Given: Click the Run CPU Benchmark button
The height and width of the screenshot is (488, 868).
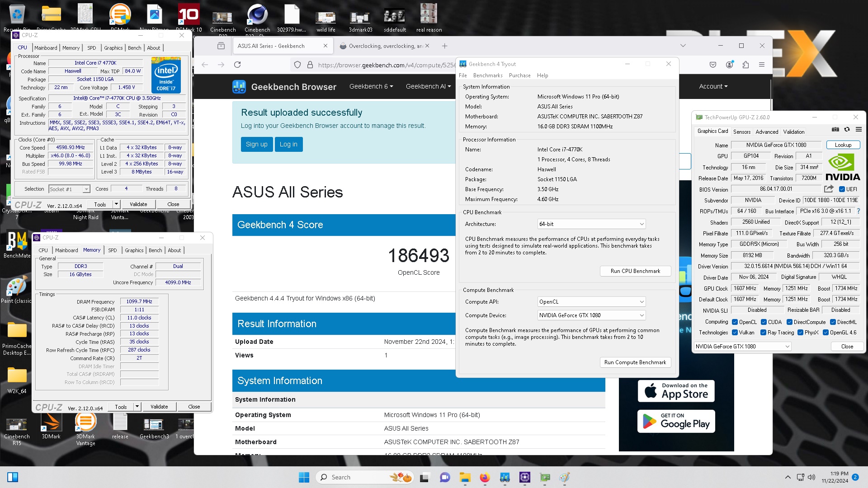Looking at the screenshot, I should coord(635,271).
